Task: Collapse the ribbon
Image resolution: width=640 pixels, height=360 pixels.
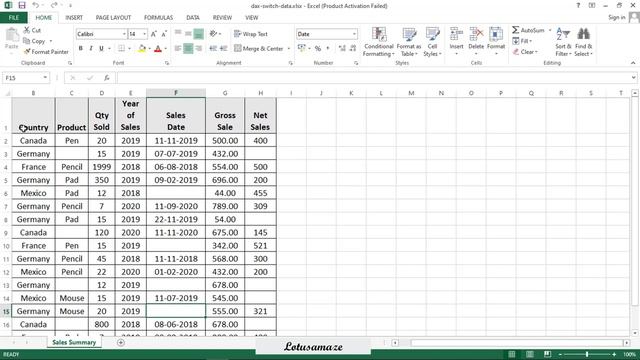Action: pyautogui.click(x=633, y=63)
